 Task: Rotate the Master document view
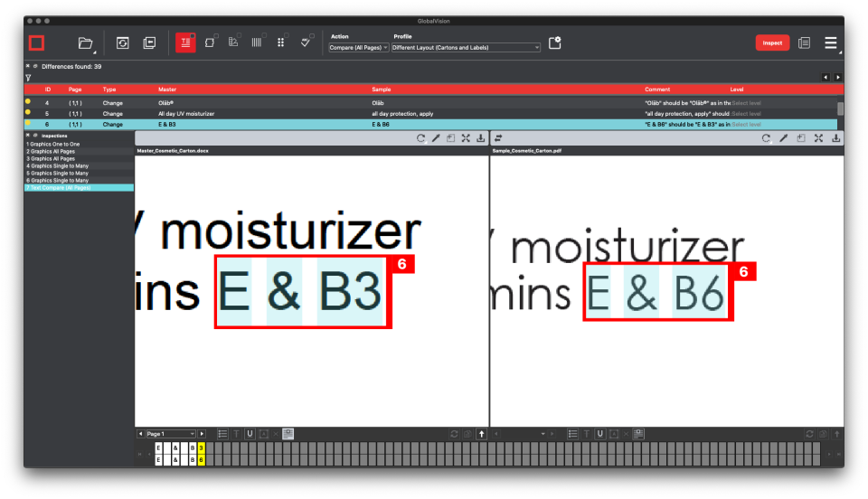click(x=420, y=138)
